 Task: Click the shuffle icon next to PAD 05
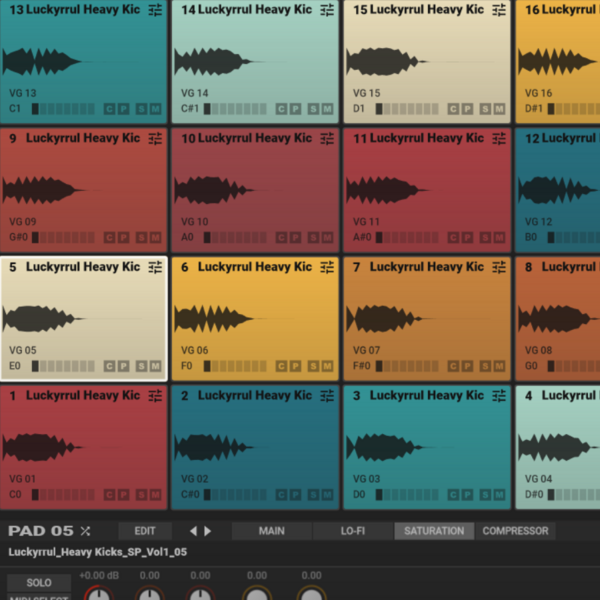click(85, 531)
